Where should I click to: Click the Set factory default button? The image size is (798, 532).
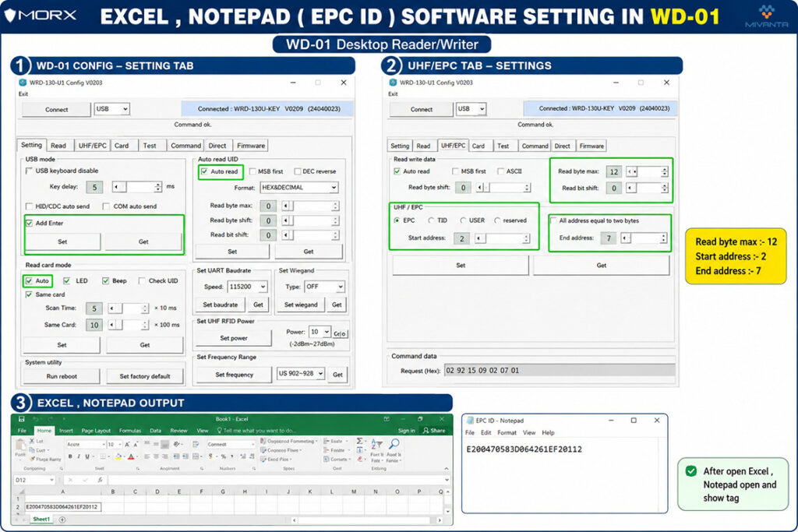(x=144, y=376)
